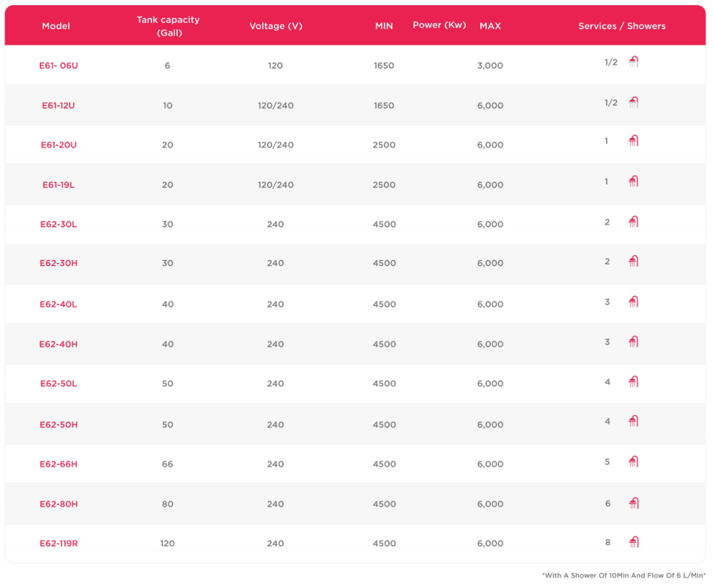The height and width of the screenshot is (588, 713).
Task: Click the Services / Showers column header
Action: coord(622,26)
